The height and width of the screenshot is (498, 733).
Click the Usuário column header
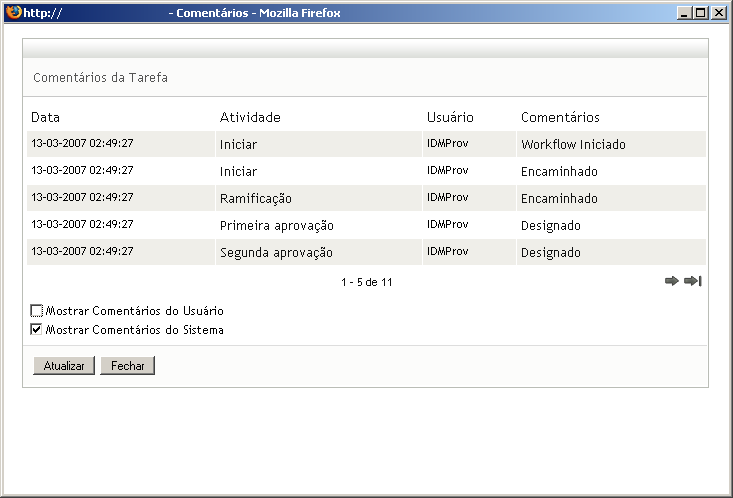(450, 118)
